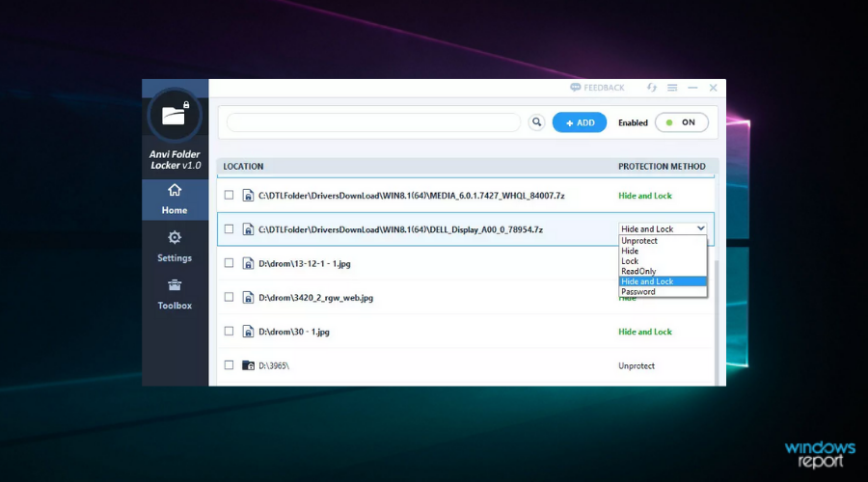The height and width of the screenshot is (482, 868).
Task: Select the MEDIA_6.0.1.7427_WHQL_84007.7z path text
Action: pos(411,196)
